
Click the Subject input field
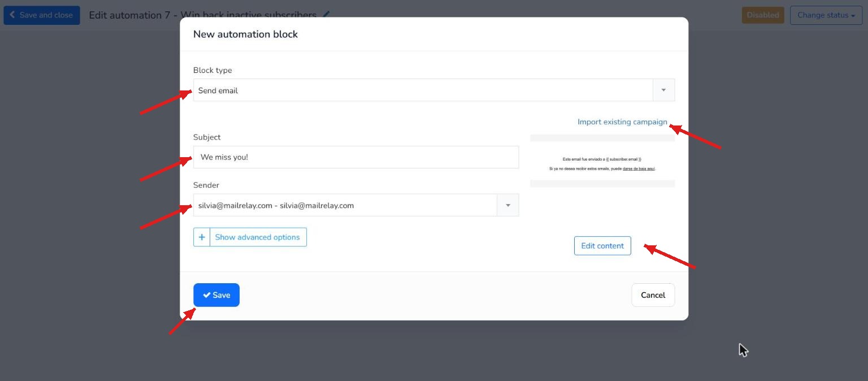(356, 157)
